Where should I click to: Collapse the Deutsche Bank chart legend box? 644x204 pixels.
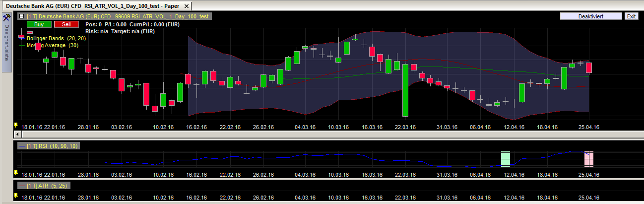(x=21, y=16)
